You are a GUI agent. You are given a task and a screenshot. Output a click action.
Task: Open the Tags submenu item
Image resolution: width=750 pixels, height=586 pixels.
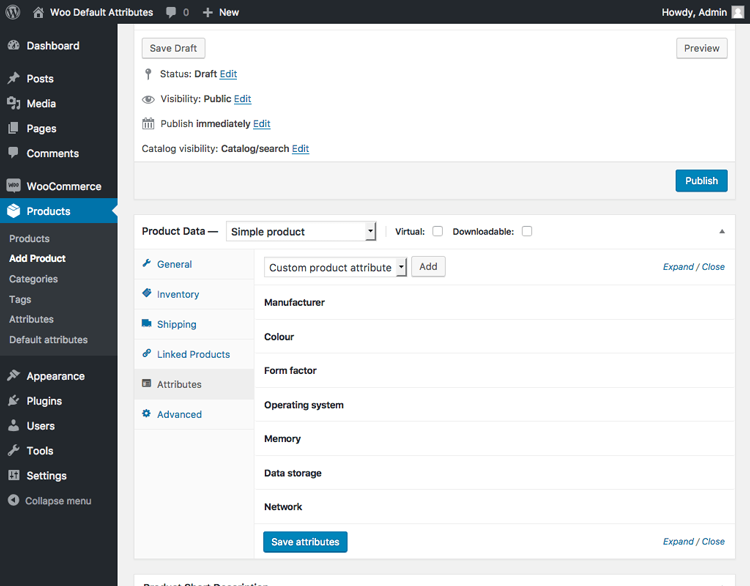pos(20,299)
